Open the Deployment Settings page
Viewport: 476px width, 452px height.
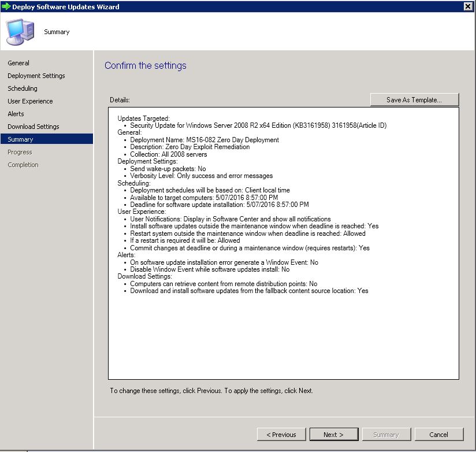click(36, 76)
